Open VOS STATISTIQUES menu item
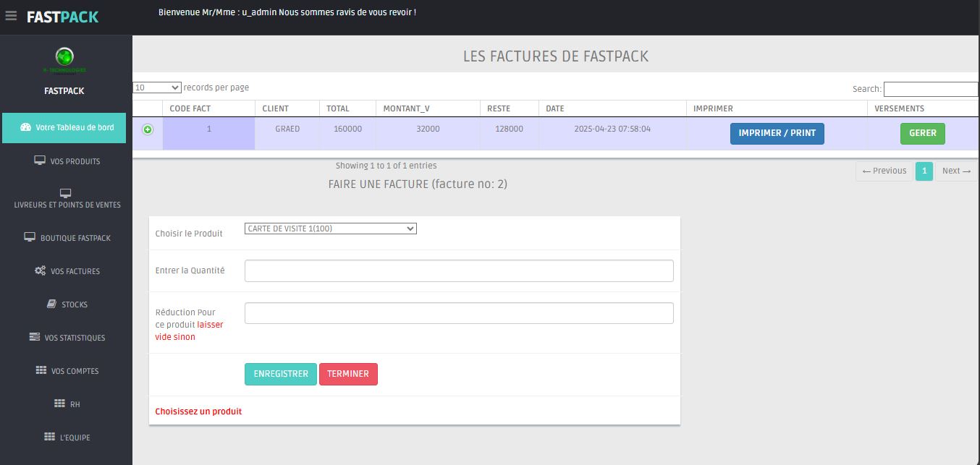980x465 pixels. click(x=67, y=338)
